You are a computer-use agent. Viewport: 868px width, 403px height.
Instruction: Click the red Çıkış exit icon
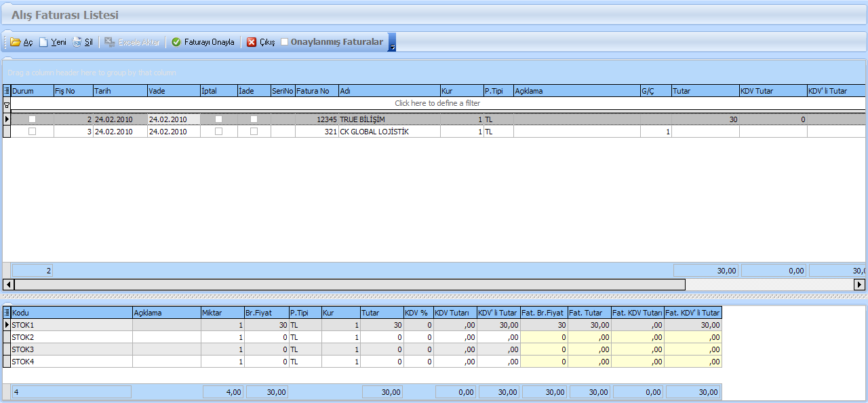[252, 42]
